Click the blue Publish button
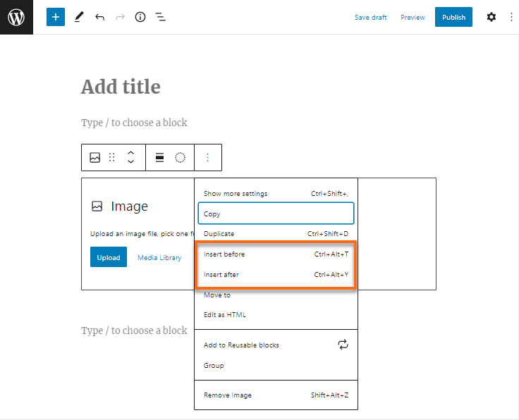The image size is (519, 420). pos(453,17)
